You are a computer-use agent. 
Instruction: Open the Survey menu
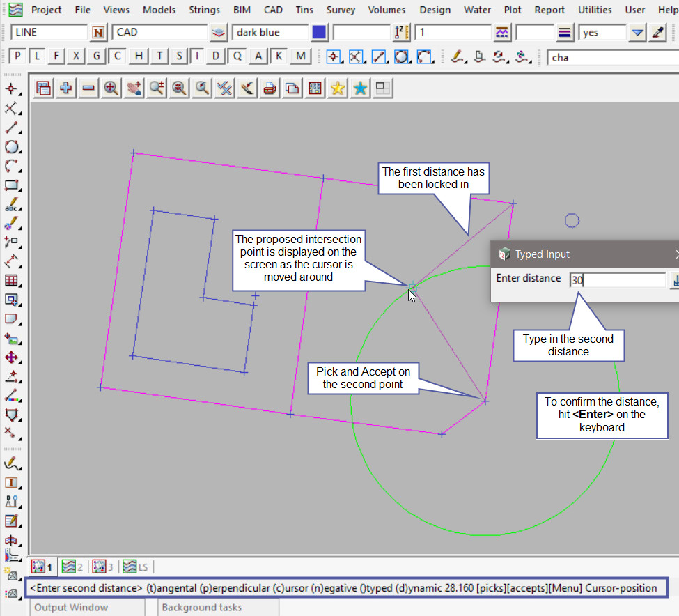click(x=341, y=10)
